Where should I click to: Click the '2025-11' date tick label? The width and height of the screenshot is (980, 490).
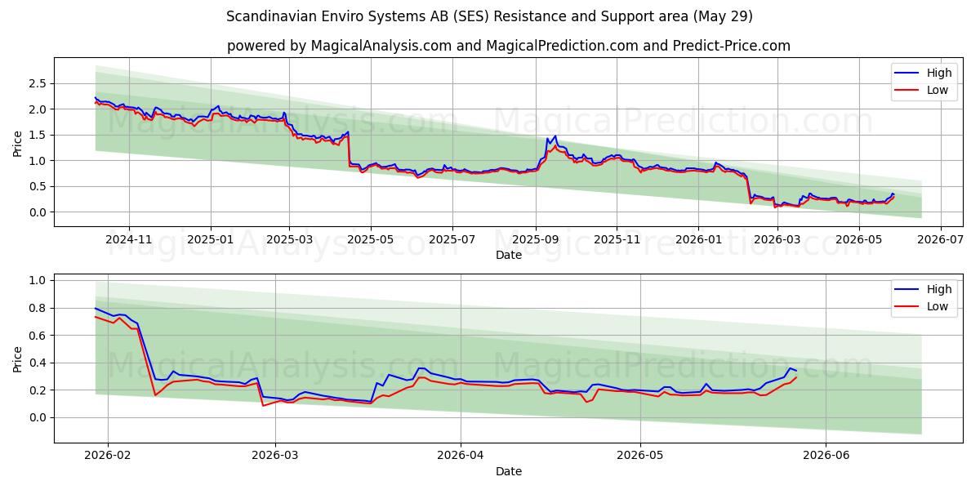click(617, 241)
